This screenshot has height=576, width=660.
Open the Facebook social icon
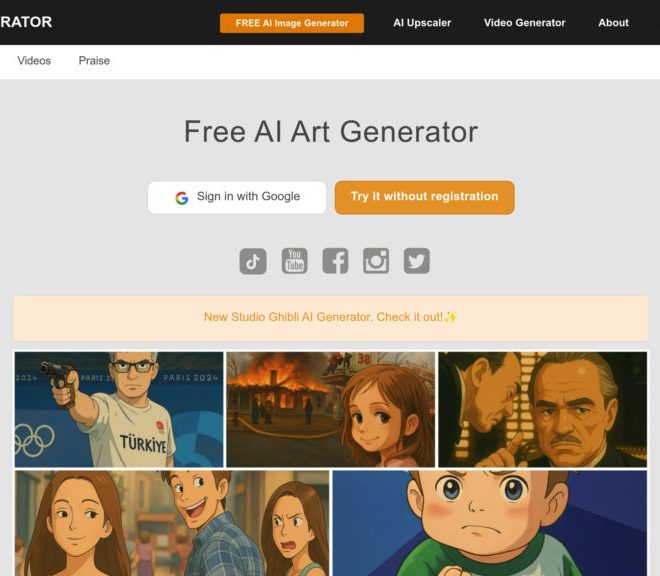click(x=335, y=261)
